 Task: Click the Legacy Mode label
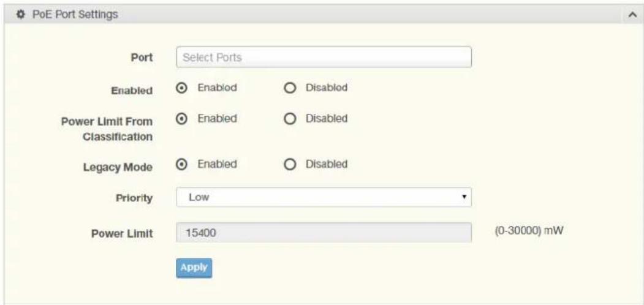118,167
